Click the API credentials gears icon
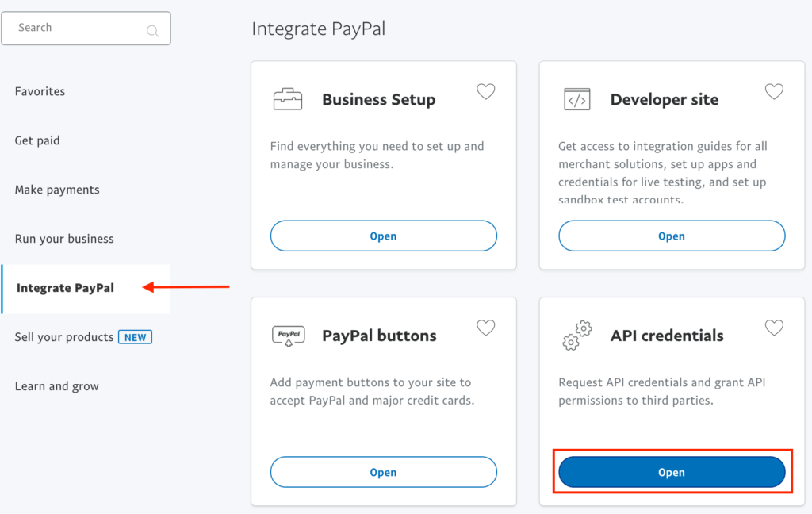 [x=577, y=336]
